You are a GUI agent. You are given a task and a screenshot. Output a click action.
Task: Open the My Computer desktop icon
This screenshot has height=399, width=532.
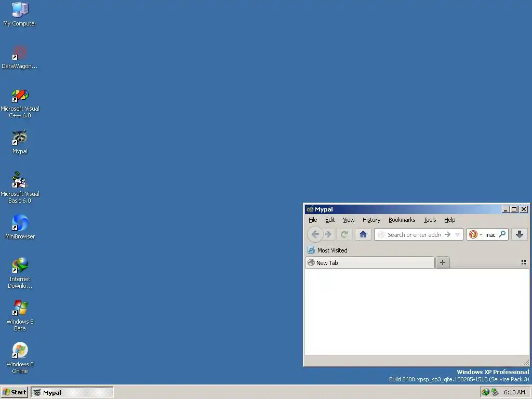coord(20,14)
